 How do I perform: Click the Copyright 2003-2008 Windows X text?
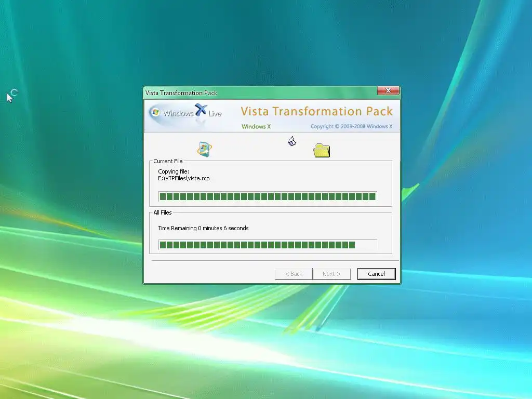pyautogui.click(x=352, y=126)
